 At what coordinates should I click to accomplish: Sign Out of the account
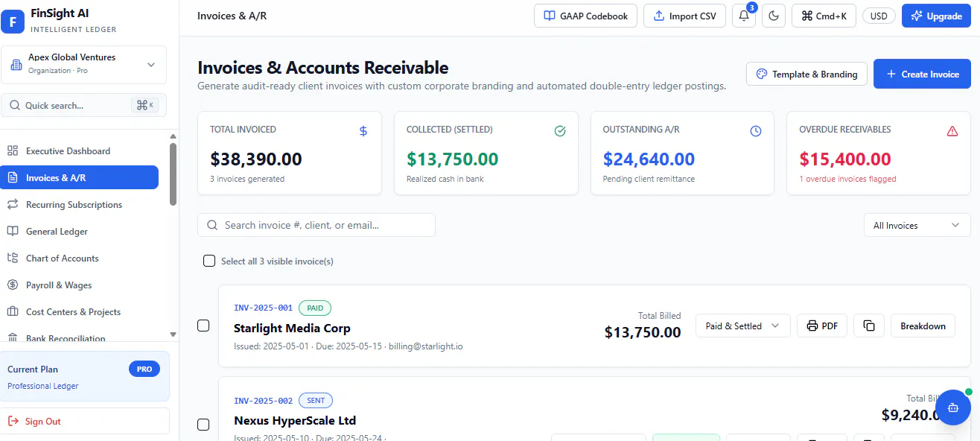click(x=83, y=421)
